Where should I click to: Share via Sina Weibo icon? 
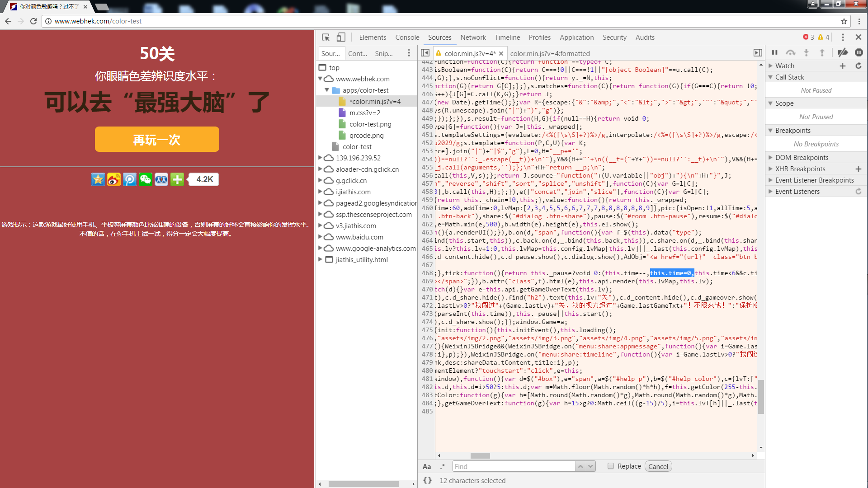(x=113, y=179)
